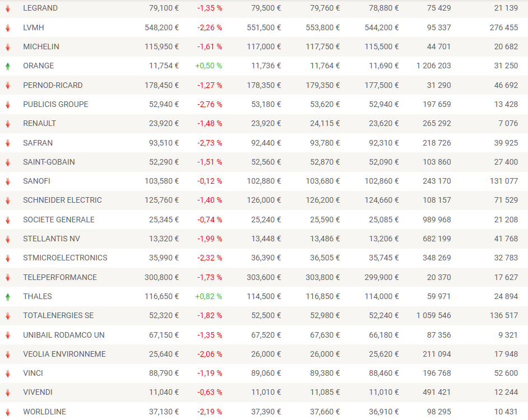Open the SANOFI stock link
The width and height of the screenshot is (528, 420).
36,181
